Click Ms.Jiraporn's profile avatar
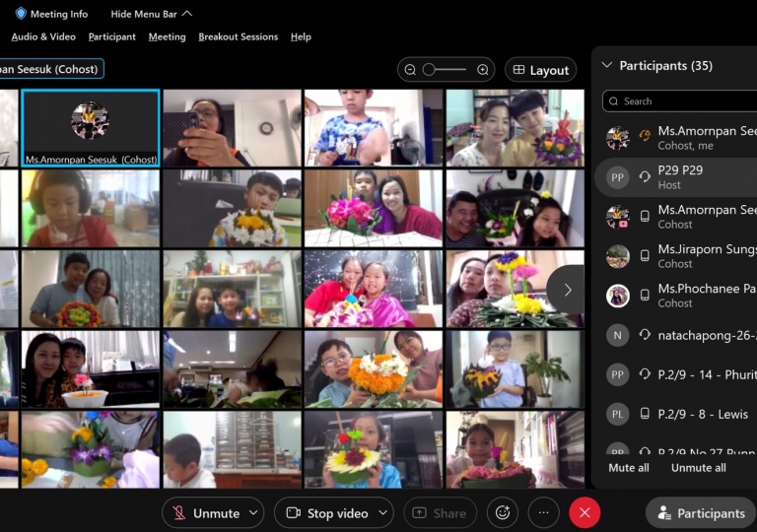This screenshot has width=757, height=532. pos(617,256)
